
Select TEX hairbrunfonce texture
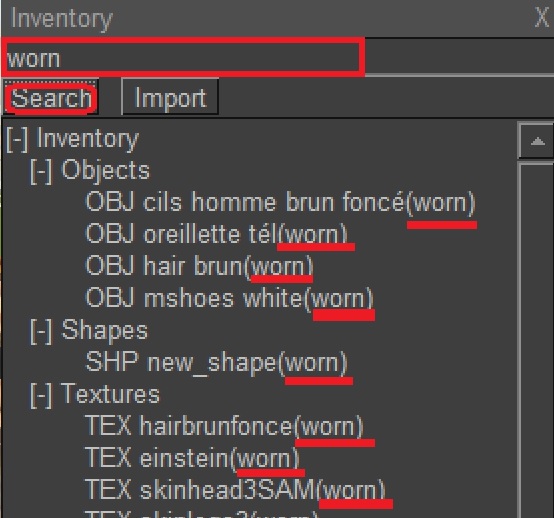tap(224, 426)
